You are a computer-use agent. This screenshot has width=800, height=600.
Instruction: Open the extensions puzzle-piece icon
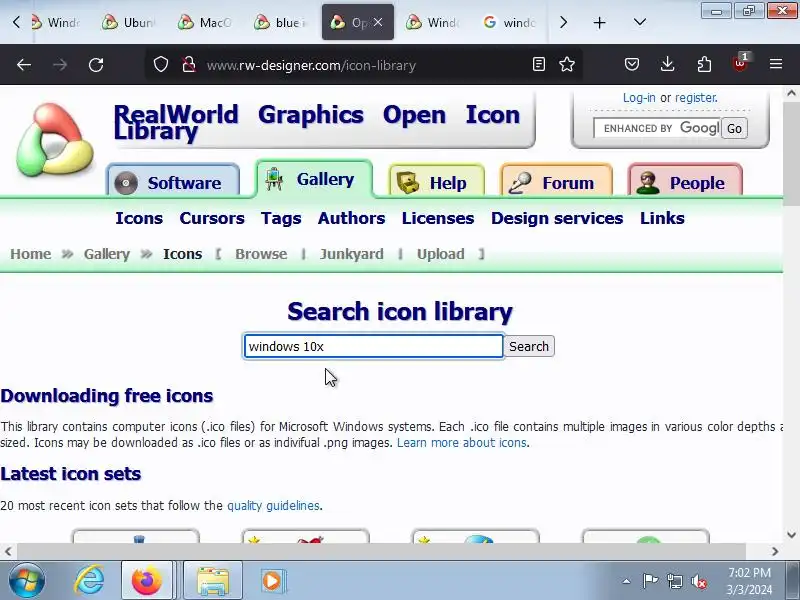point(704,64)
